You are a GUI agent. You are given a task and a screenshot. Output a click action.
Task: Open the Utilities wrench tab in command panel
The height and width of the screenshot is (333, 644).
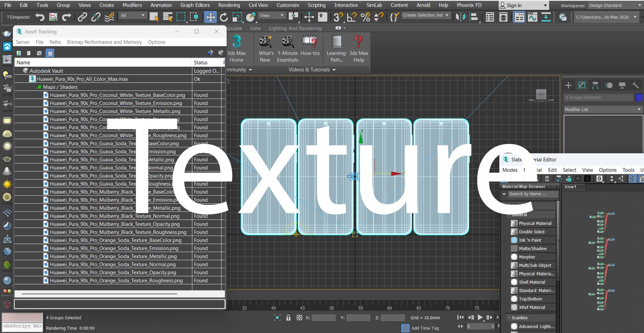pos(635,85)
